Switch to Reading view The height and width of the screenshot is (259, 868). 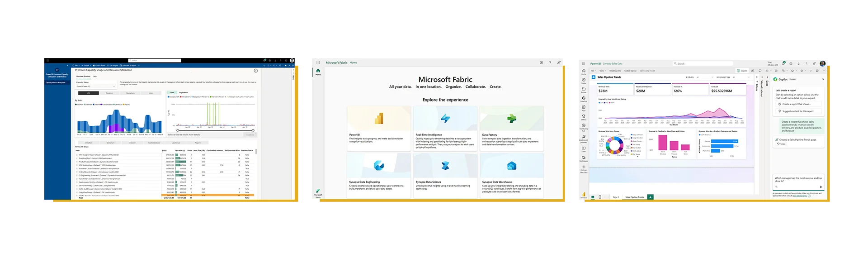[615, 71]
